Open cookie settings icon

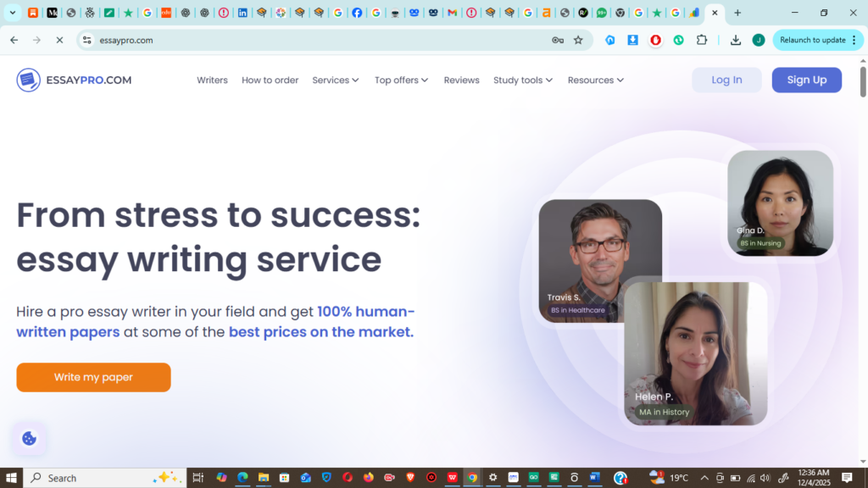pyautogui.click(x=29, y=438)
